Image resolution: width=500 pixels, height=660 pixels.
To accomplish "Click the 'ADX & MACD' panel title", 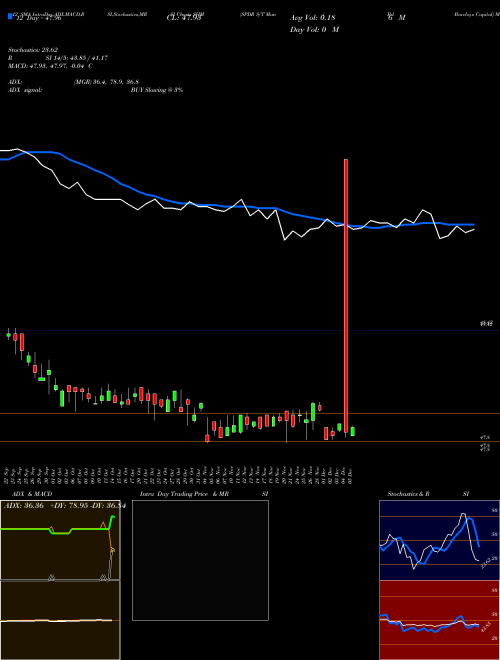I will (32, 494).
